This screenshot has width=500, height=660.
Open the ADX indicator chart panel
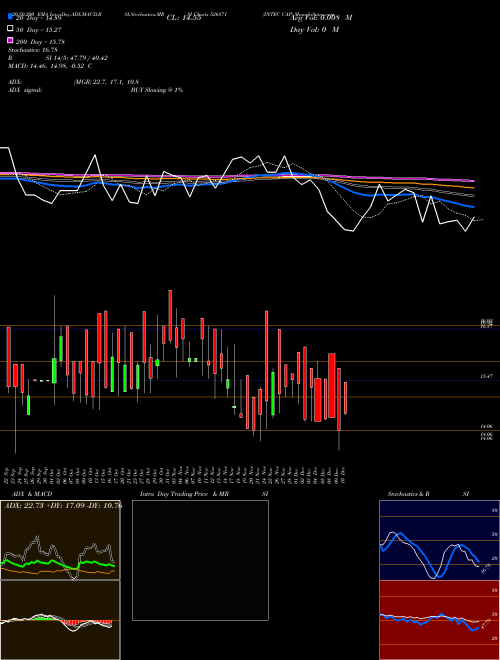point(60,540)
